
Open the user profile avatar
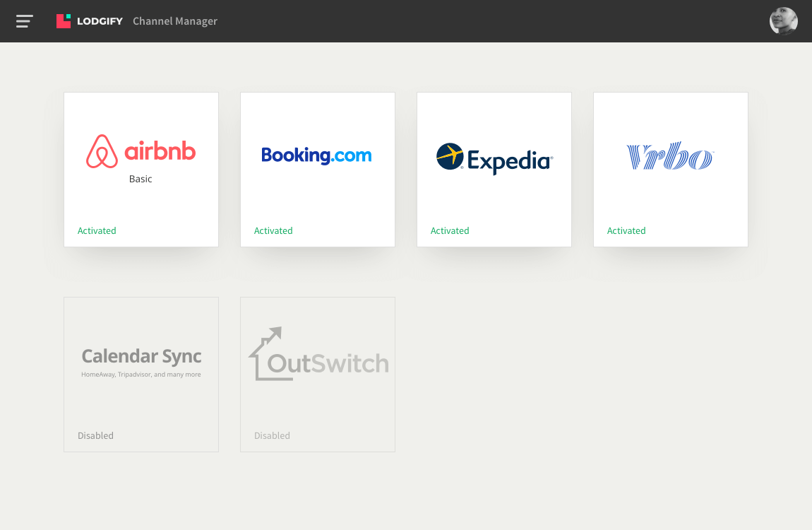[x=783, y=21]
